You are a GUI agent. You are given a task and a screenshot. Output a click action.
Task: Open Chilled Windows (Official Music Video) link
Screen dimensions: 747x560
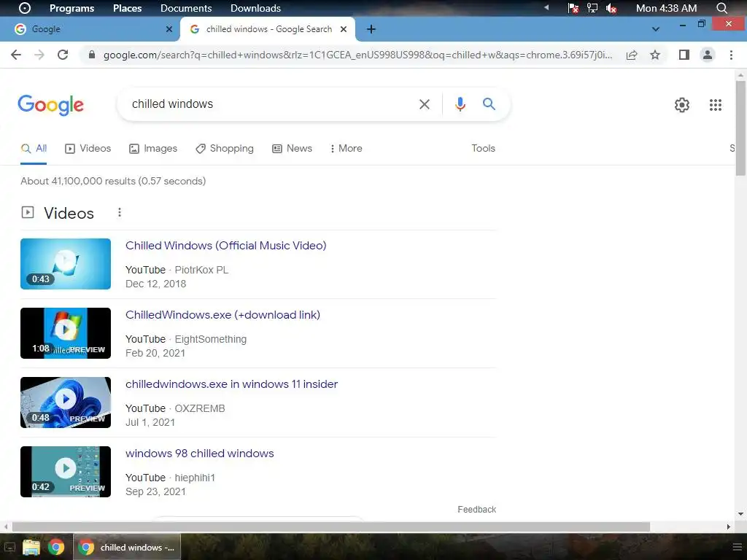point(226,245)
